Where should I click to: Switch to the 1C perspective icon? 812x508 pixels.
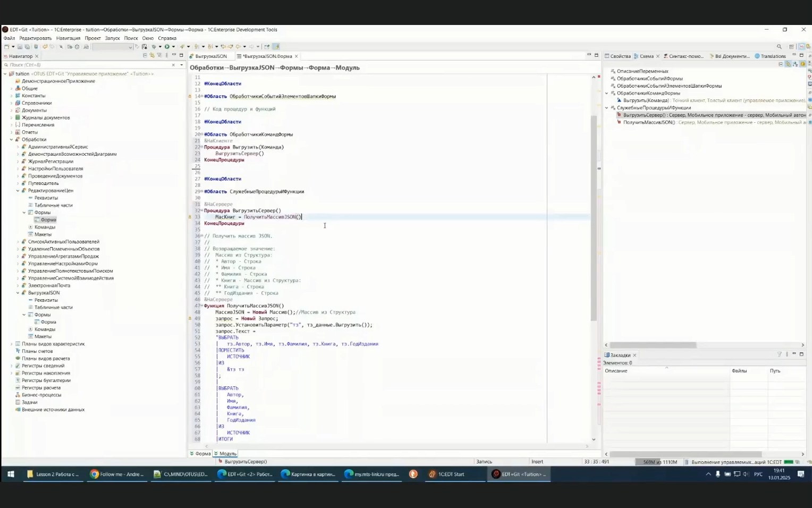click(x=801, y=47)
